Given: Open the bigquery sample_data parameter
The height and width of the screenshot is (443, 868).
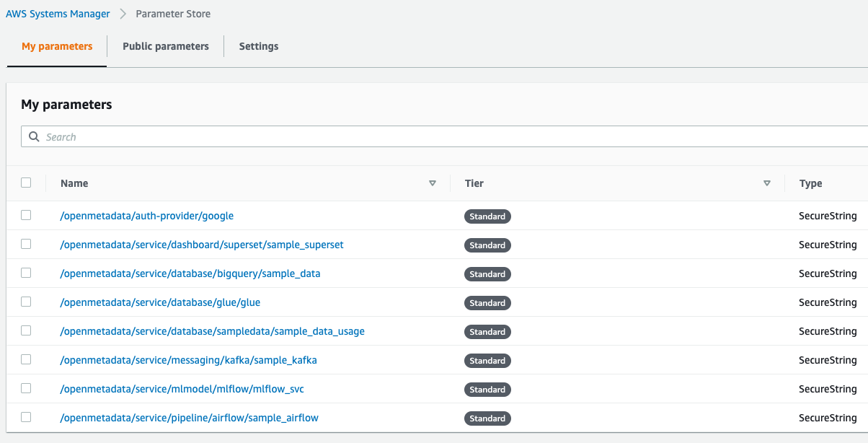Looking at the screenshot, I should [x=190, y=273].
